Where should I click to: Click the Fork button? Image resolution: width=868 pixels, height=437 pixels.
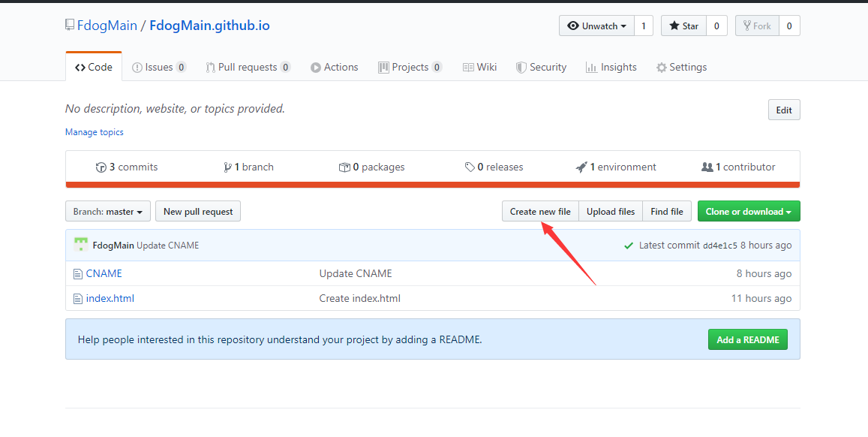tap(757, 26)
